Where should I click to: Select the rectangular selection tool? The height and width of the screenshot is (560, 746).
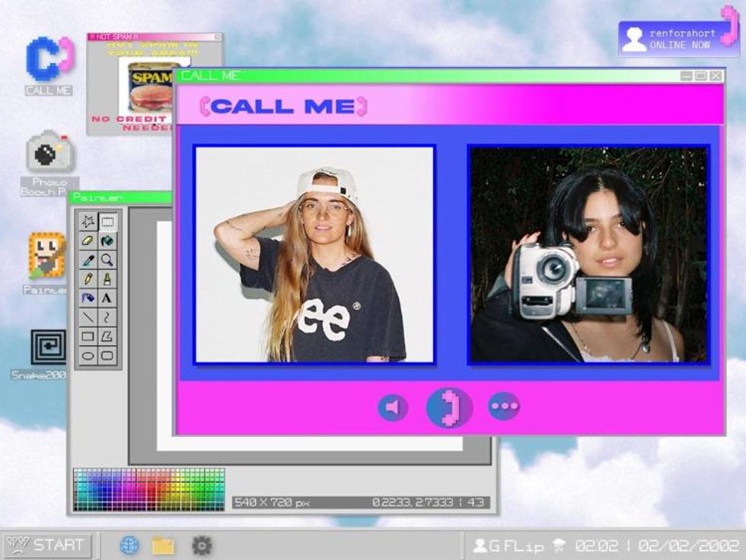point(107,221)
